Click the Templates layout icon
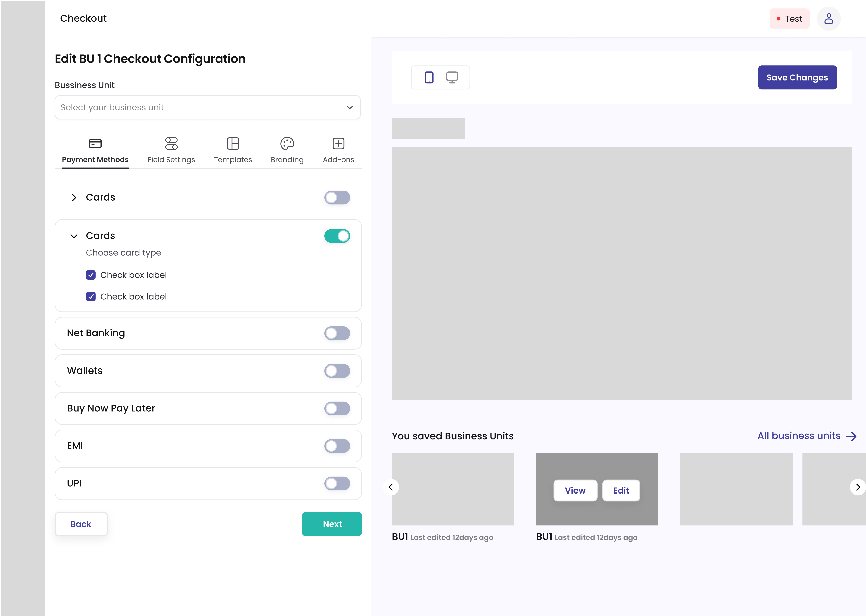The width and height of the screenshot is (866, 616). coord(233,143)
